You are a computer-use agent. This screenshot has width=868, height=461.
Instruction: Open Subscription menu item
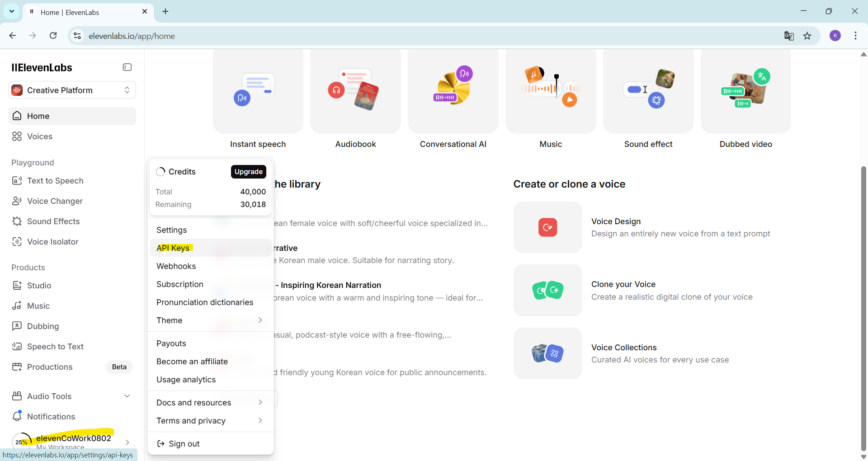click(x=211, y=284)
